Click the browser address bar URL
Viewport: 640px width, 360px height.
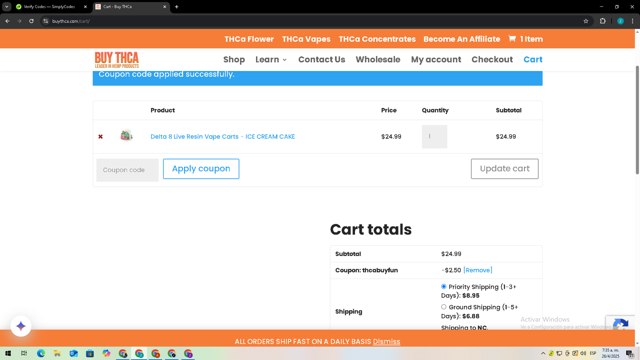click(x=71, y=21)
